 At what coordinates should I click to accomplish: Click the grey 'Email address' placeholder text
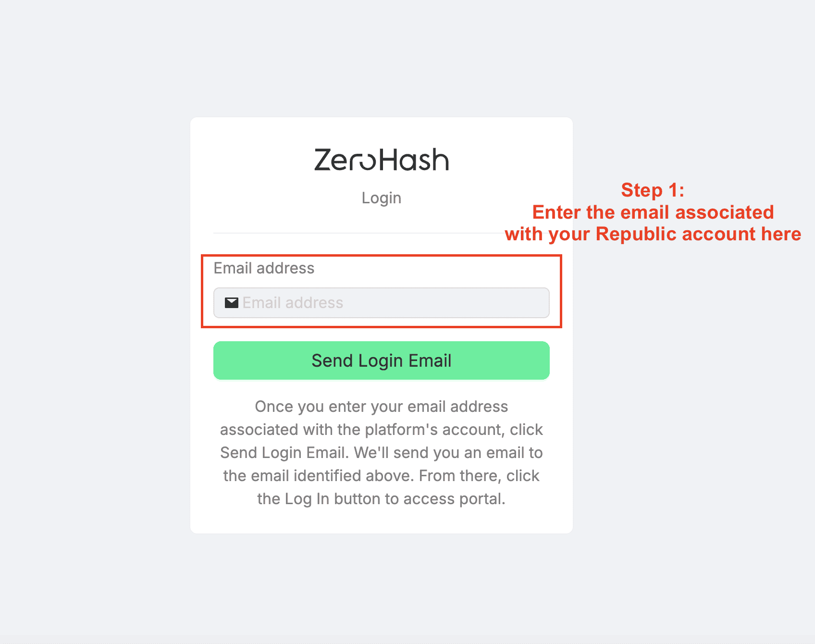(x=293, y=303)
